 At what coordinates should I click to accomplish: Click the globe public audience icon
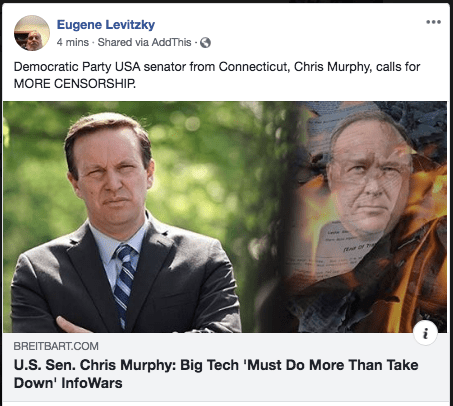click(205, 43)
